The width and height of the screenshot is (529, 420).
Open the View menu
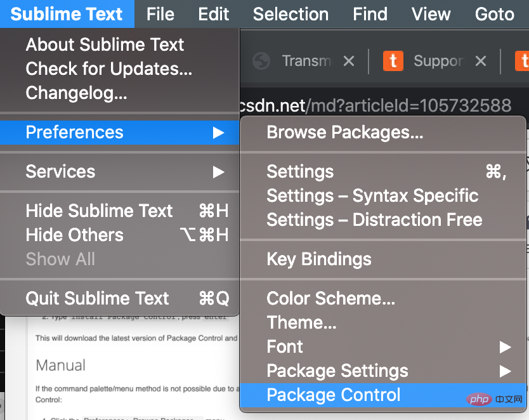click(x=431, y=14)
